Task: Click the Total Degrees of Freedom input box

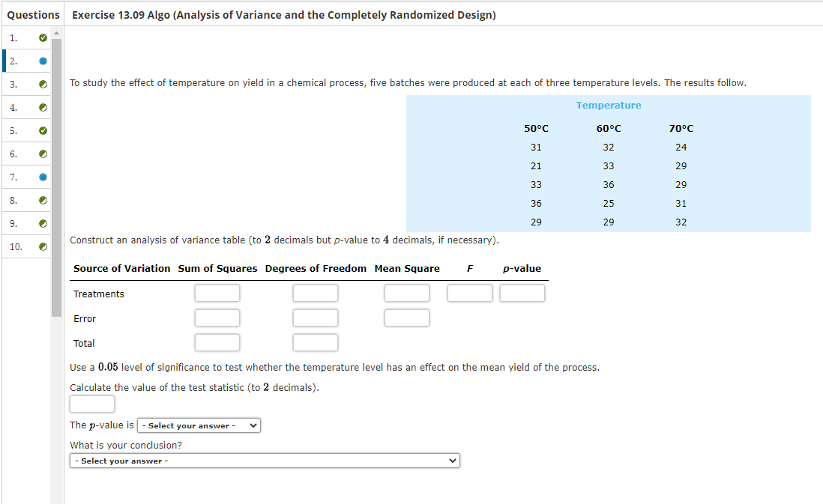Action: click(x=315, y=342)
